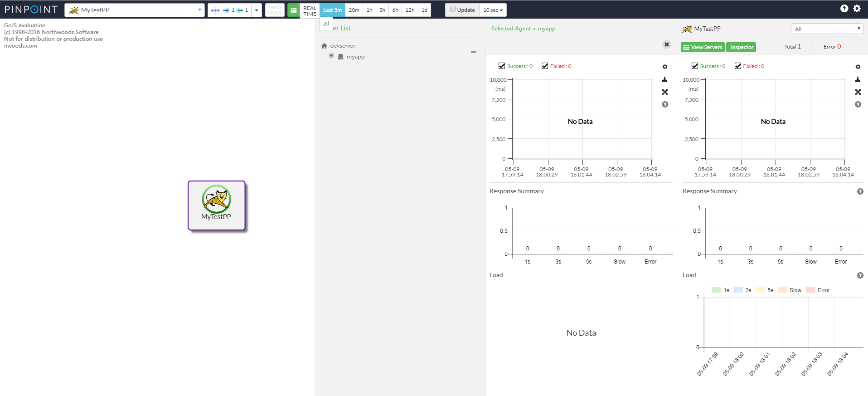The image size is (868, 396).
Task: Click the myapp agent name
Action: (x=355, y=57)
